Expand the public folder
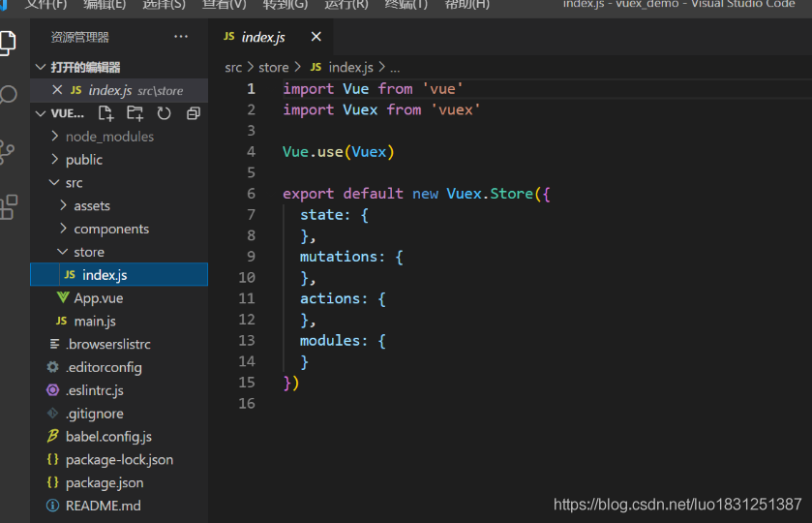 pos(83,160)
